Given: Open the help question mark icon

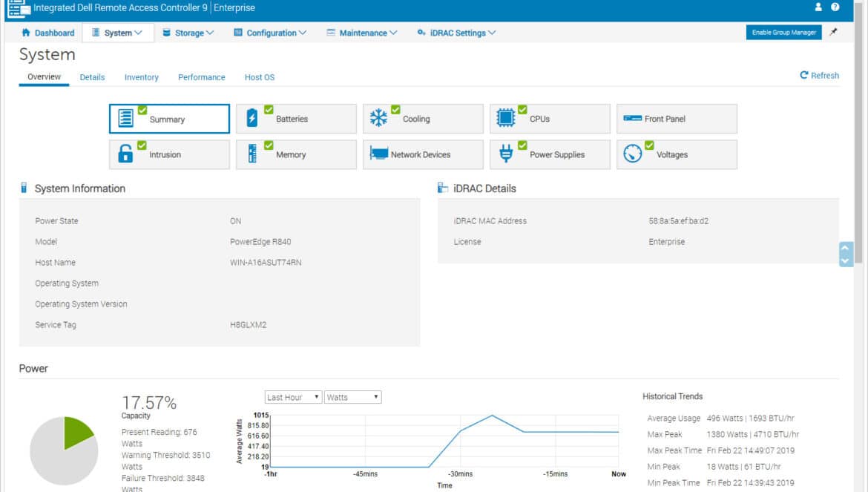Looking at the screenshot, I should coord(835,7).
